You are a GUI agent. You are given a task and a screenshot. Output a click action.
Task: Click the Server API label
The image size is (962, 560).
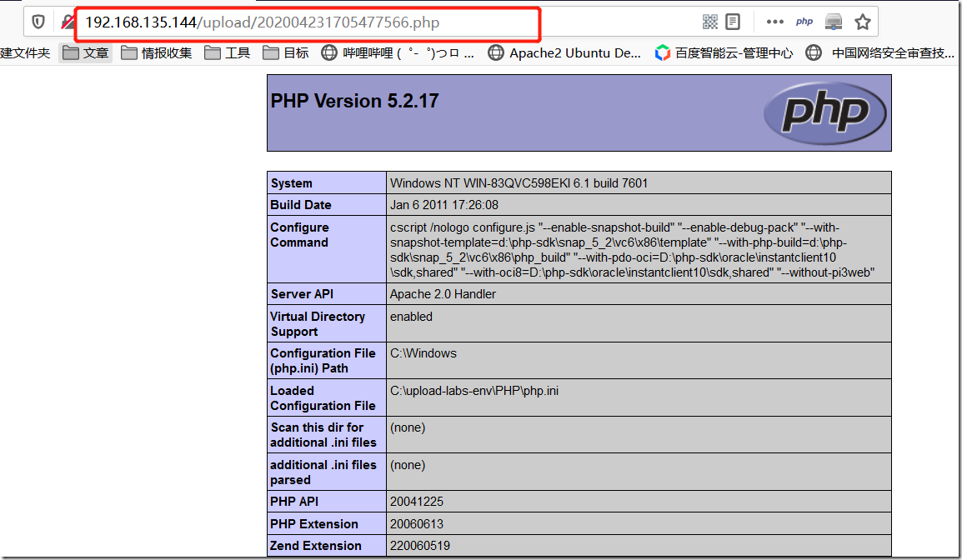coord(302,294)
